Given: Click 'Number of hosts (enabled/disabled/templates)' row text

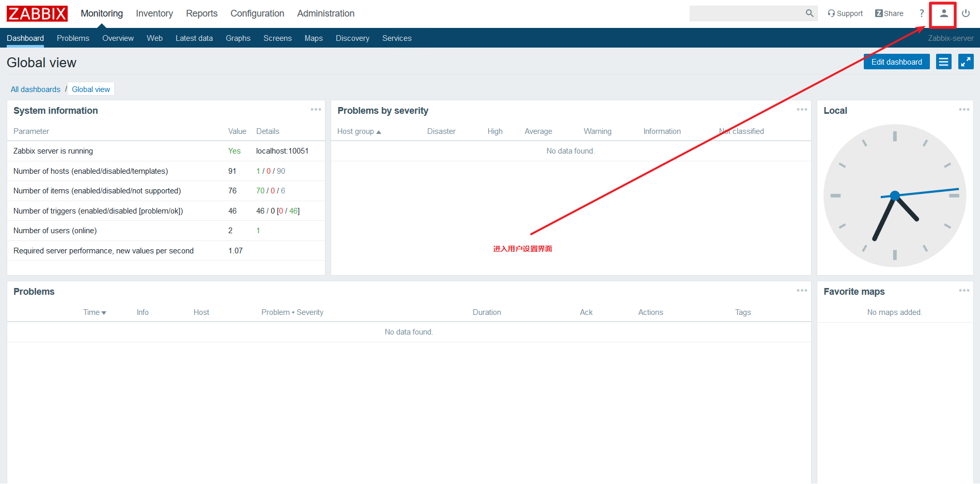Looking at the screenshot, I should pos(90,171).
